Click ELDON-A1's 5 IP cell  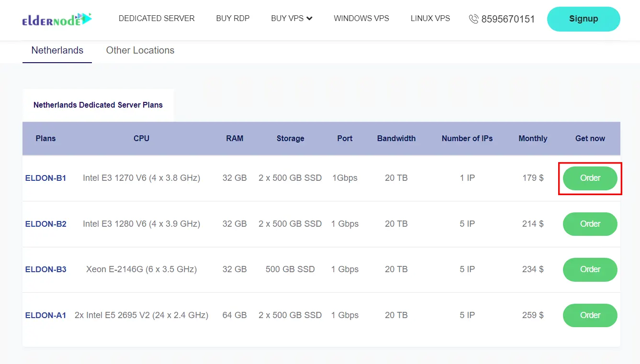click(467, 315)
